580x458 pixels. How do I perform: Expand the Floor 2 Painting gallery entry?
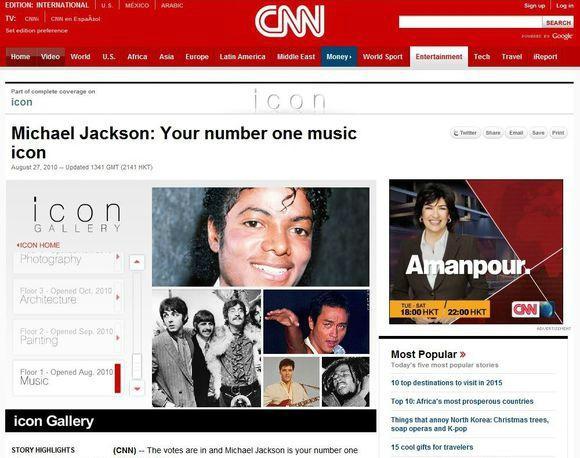pos(68,337)
